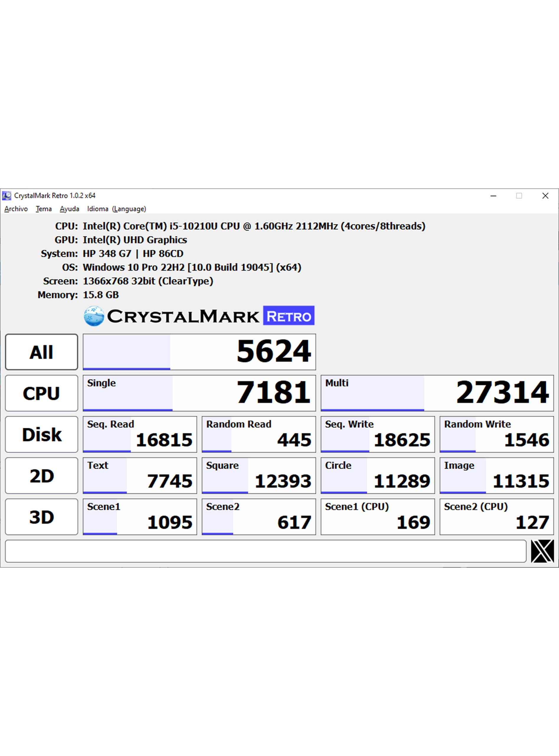Click the Seq. Read score 16815

tap(140, 434)
